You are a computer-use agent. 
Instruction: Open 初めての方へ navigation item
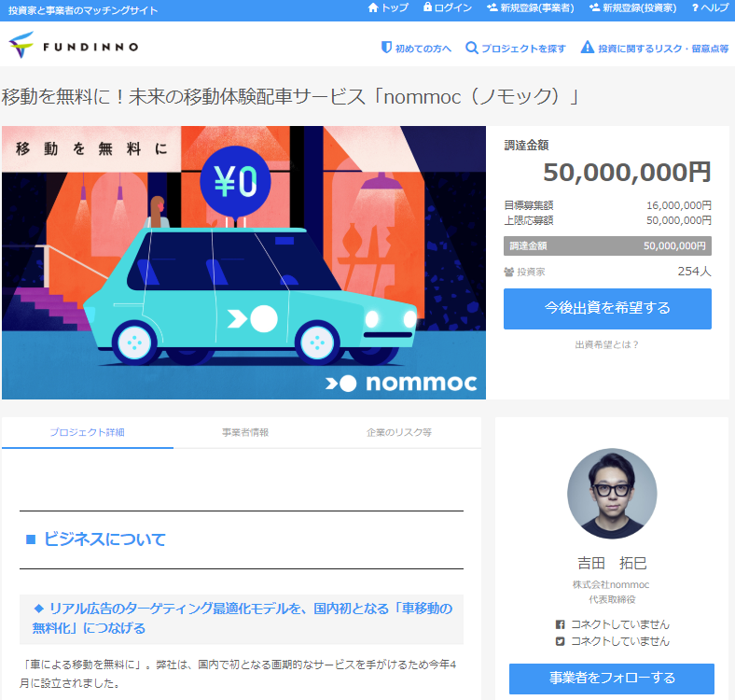pyautogui.click(x=417, y=48)
